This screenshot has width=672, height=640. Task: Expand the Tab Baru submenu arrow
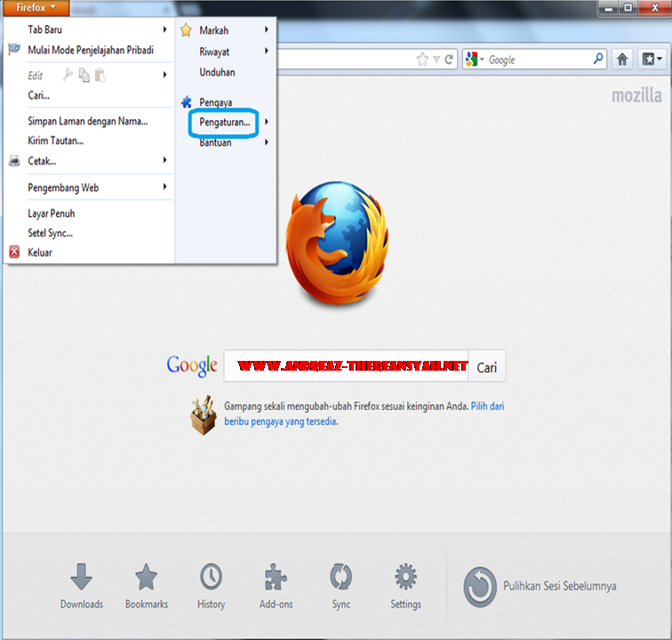[x=165, y=29]
